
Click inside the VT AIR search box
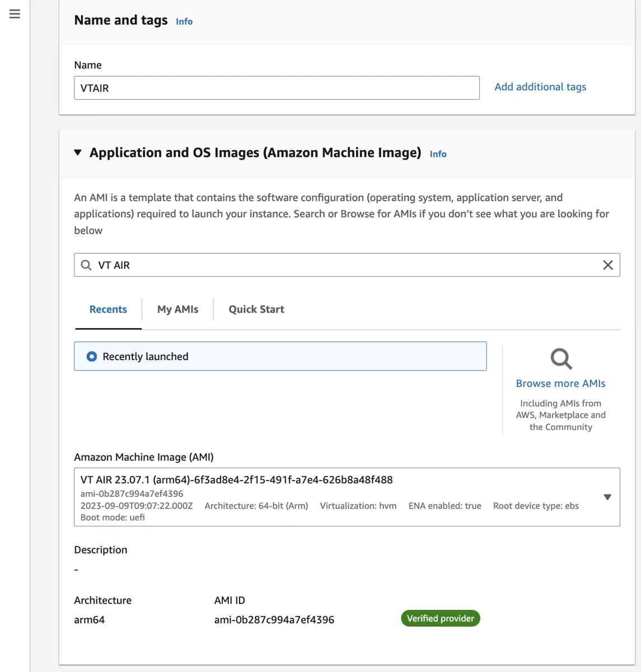280,264
